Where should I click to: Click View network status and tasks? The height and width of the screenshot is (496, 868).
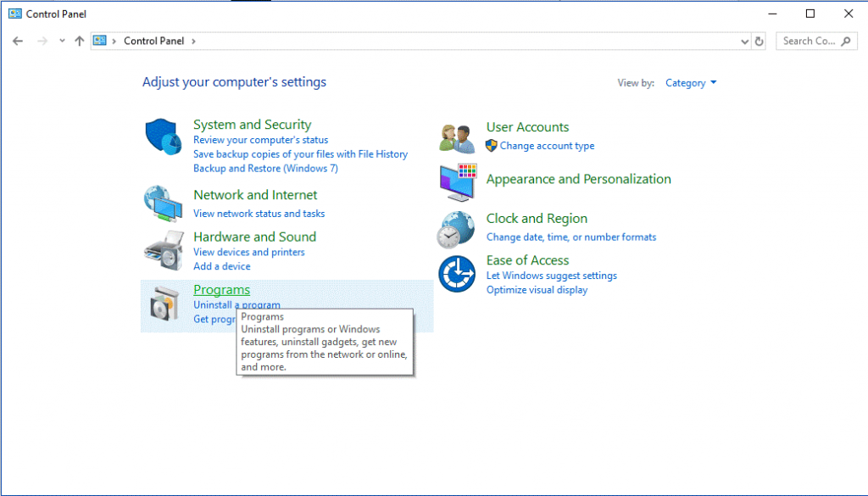(x=259, y=214)
